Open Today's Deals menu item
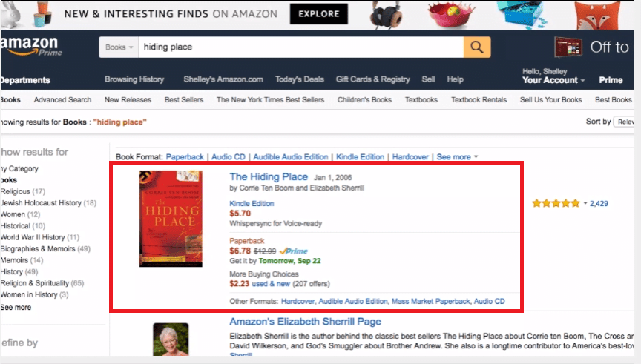Screen dimensions: 641x364 [x=299, y=79]
